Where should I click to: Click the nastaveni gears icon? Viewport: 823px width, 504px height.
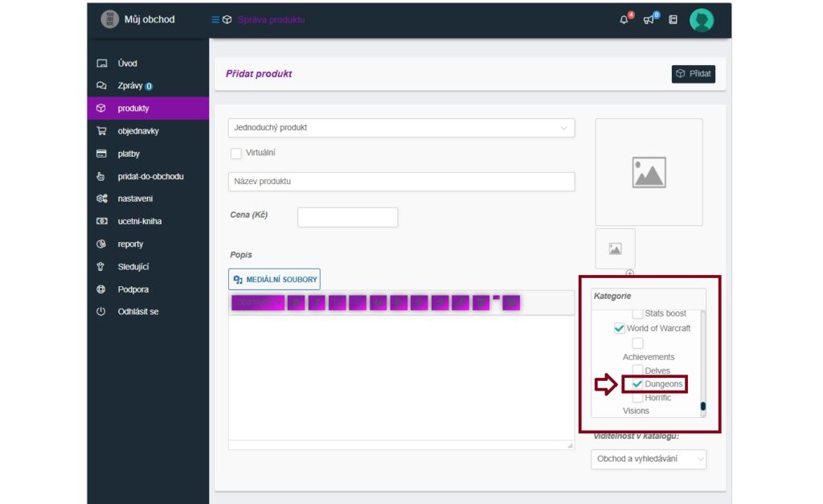tap(102, 199)
